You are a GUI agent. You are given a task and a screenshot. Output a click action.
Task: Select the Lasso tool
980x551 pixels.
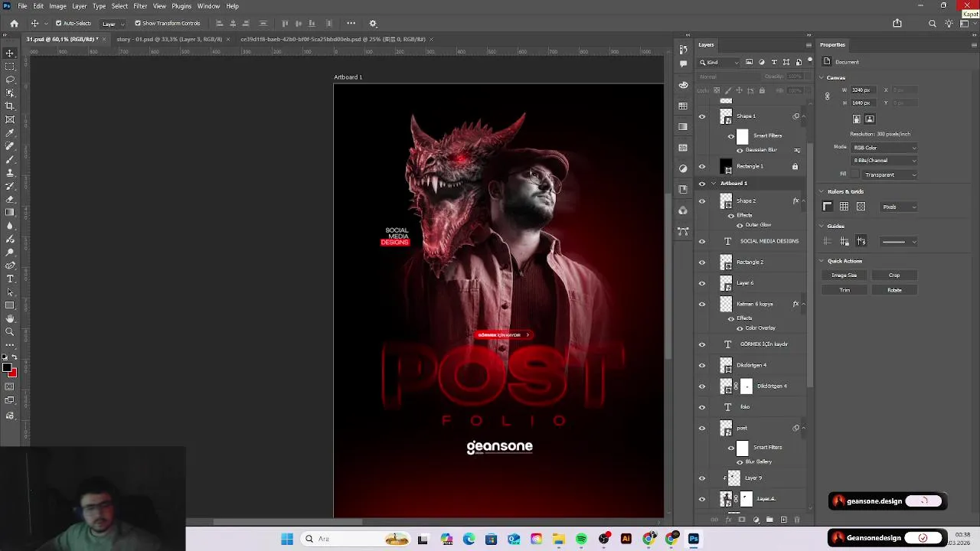tap(10, 80)
